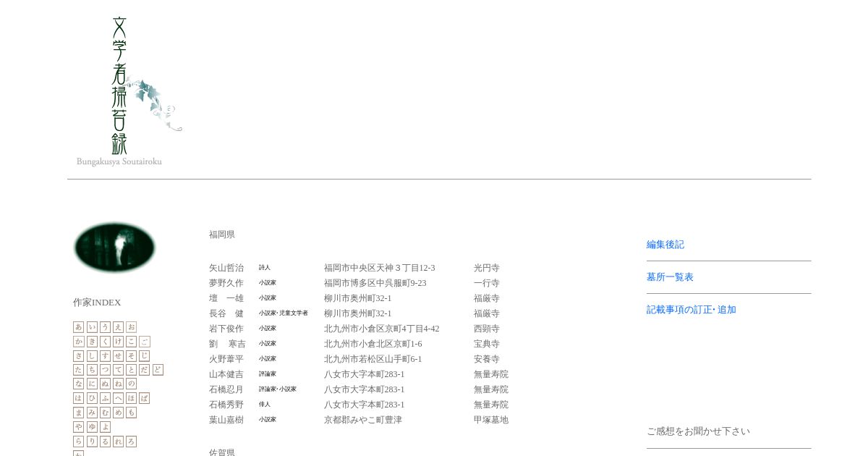
Task: Jump to authors under ば
Action: (145, 398)
